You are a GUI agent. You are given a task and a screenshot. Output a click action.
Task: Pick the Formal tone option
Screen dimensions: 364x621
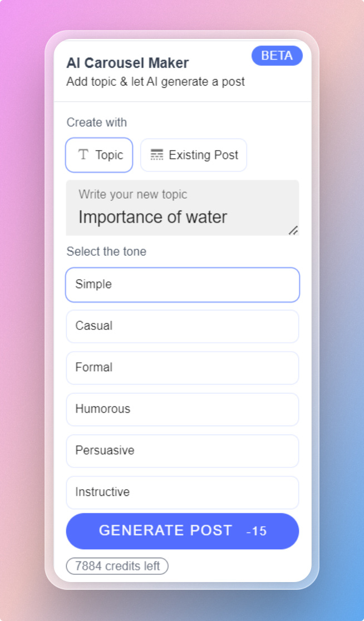[182, 368]
